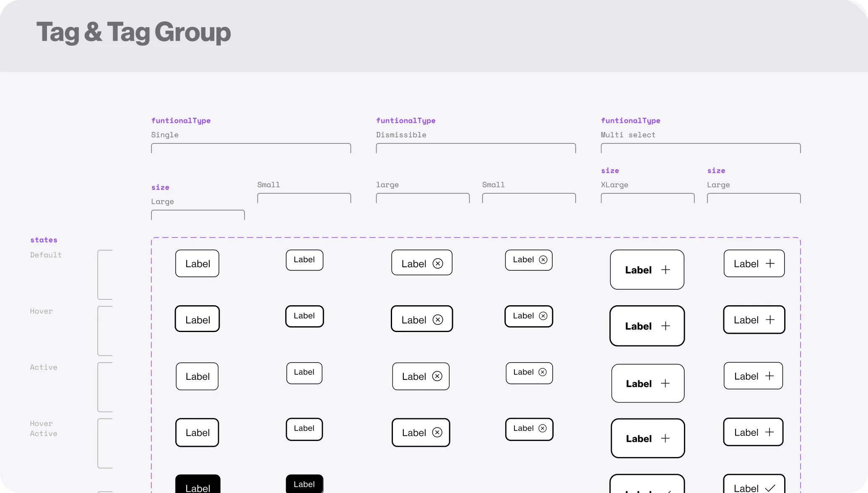Click the funtionalType heading above Dismissible
This screenshot has width=868, height=493.
405,121
